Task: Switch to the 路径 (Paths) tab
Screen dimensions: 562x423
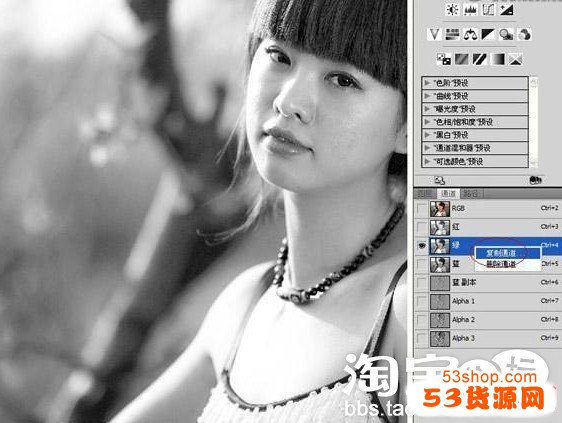Action: [x=471, y=194]
